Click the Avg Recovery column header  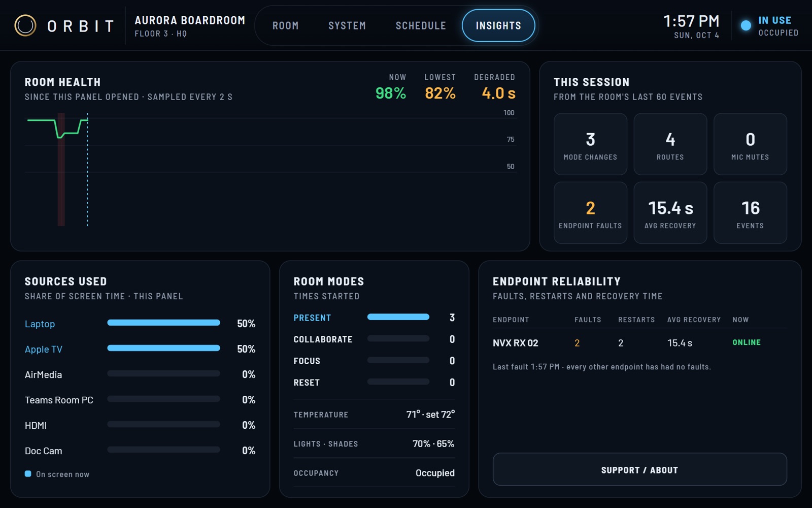694,320
